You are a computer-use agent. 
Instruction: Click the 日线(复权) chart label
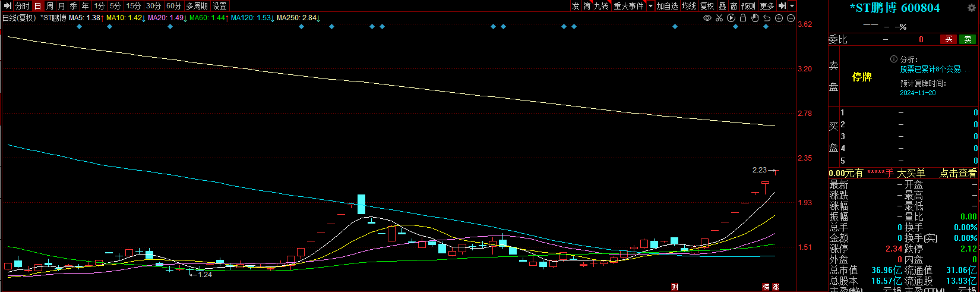point(20,18)
